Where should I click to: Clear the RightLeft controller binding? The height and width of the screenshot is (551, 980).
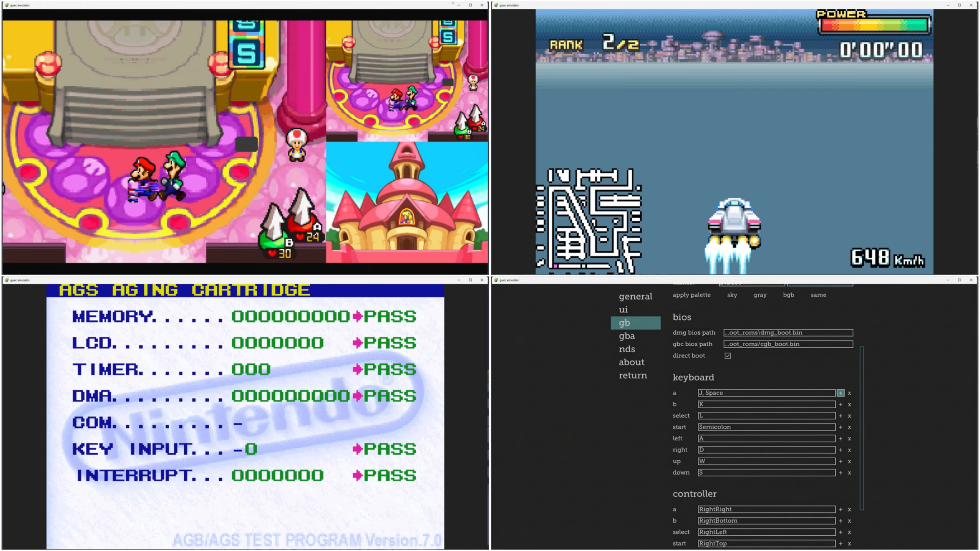tap(849, 532)
